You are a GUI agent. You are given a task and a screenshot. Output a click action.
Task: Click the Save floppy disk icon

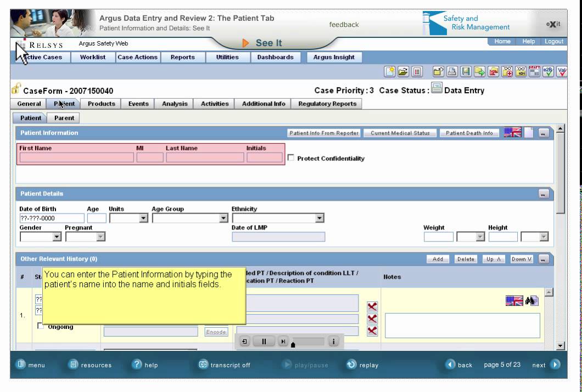(466, 71)
